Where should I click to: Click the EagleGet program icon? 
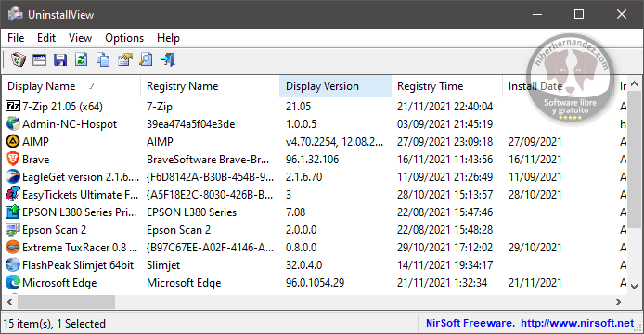tap(13, 176)
